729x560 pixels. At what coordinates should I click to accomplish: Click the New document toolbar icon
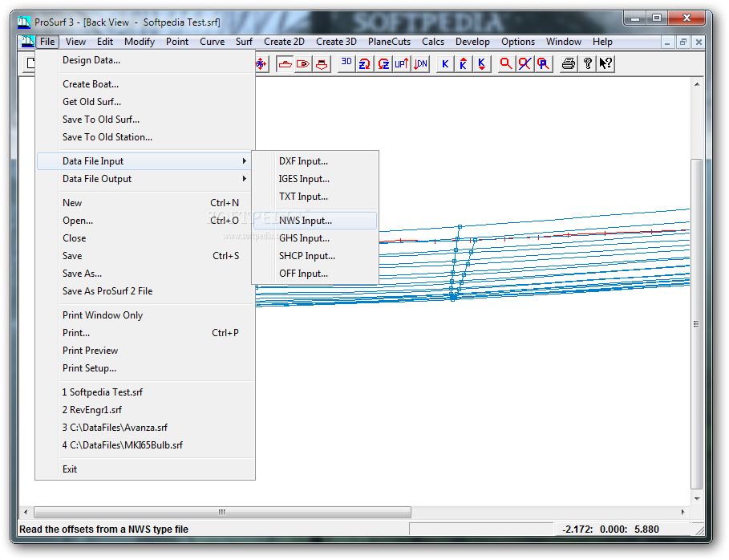pyautogui.click(x=30, y=63)
